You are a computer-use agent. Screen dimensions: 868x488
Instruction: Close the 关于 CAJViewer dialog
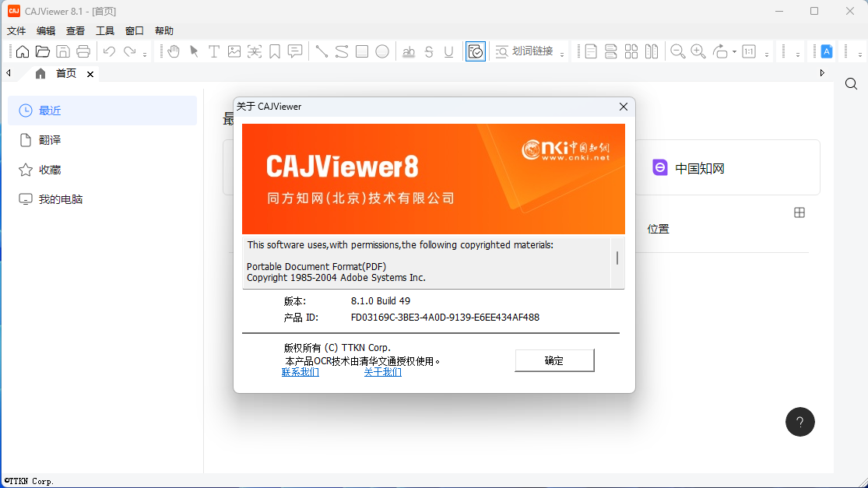point(624,107)
